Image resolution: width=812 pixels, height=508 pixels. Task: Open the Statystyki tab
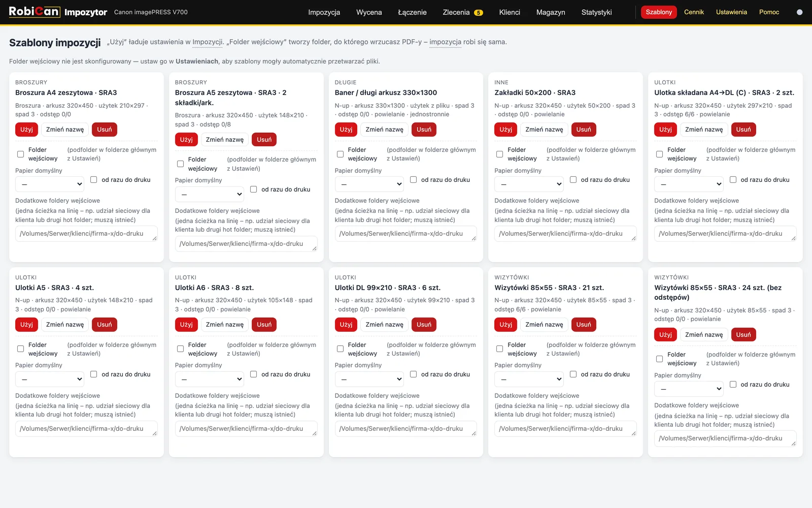click(597, 12)
